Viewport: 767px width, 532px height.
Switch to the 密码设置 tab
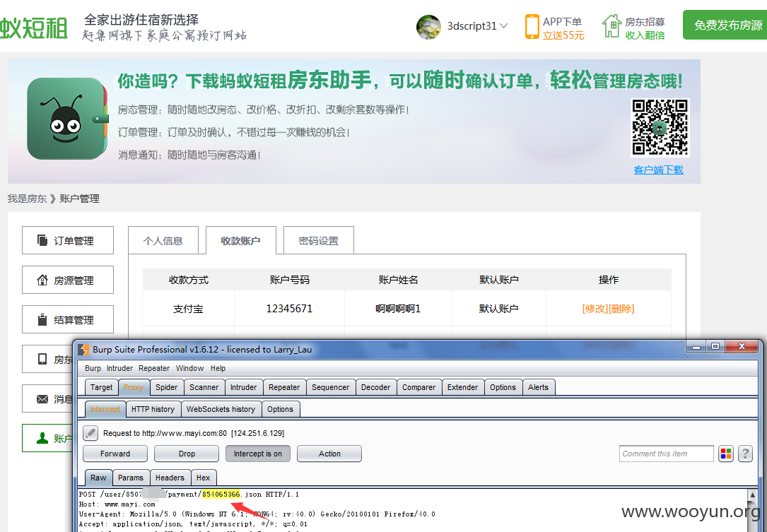coord(318,240)
